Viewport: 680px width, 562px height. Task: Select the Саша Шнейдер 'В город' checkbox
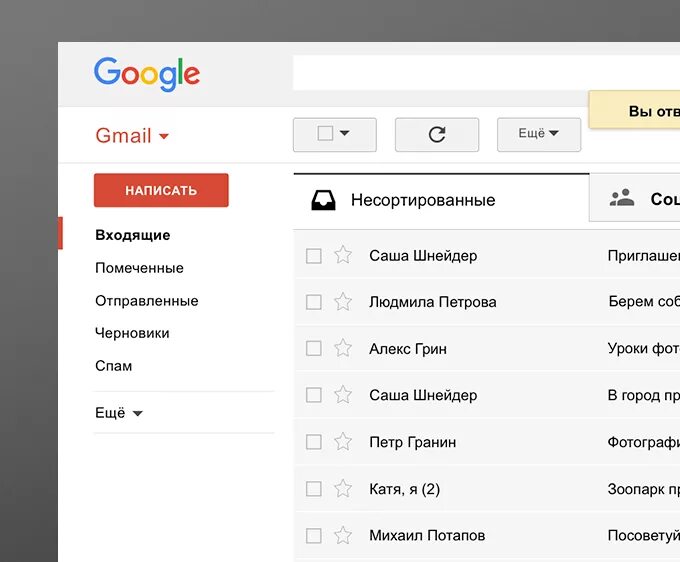[x=314, y=395]
